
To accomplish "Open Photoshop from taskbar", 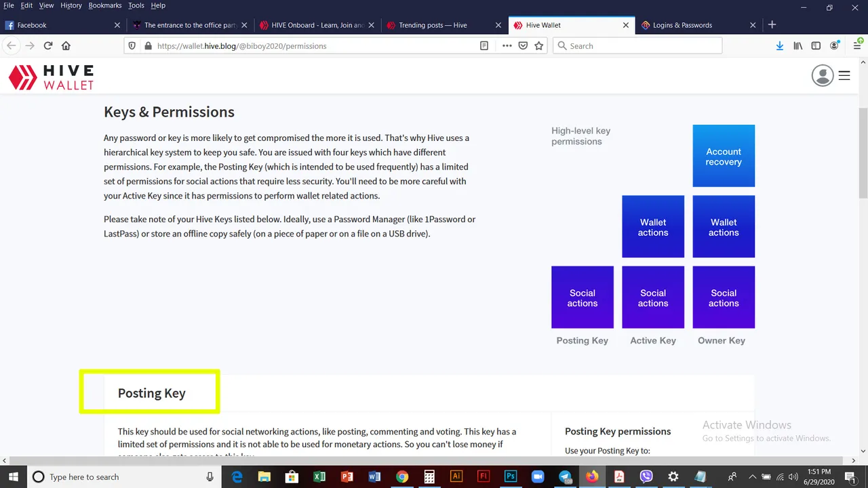I will 511,477.
